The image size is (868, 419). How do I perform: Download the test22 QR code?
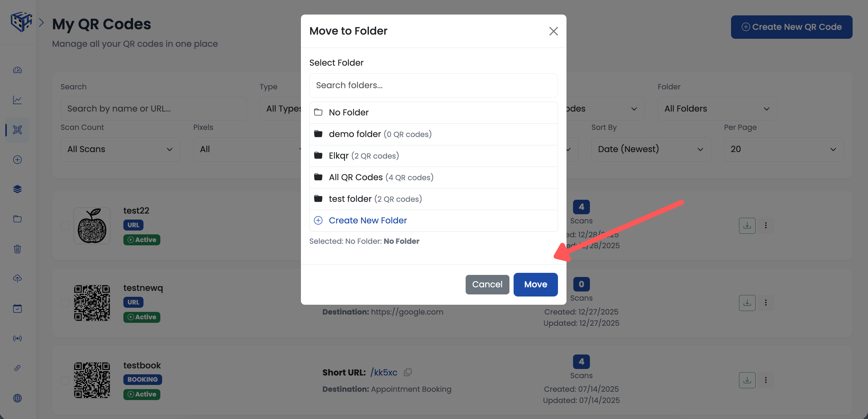pyautogui.click(x=747, y=225)
